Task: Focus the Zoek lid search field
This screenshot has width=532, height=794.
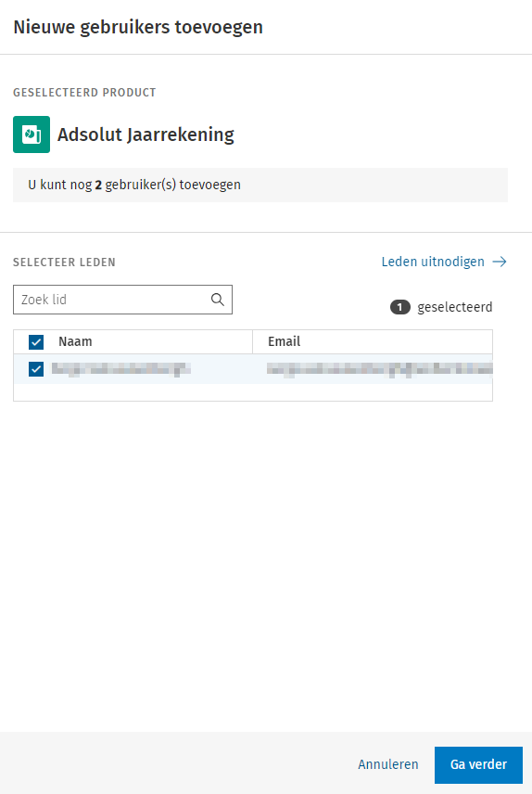Action: click(122, 300)
